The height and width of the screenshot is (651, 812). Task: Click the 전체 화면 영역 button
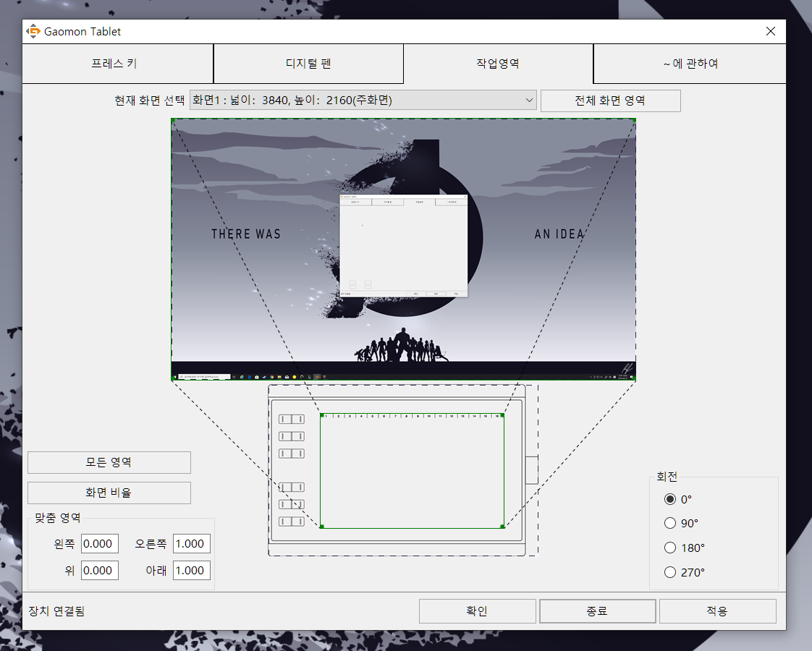(611, 101)
